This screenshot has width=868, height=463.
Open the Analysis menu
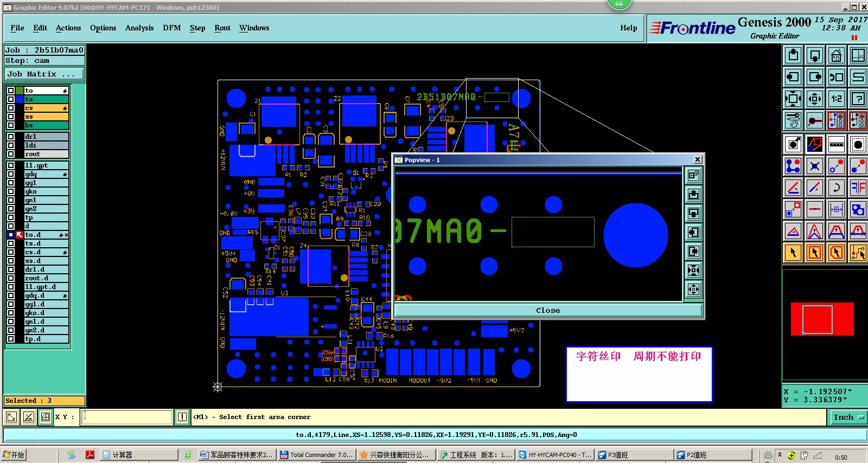click(x=139, y=28)
